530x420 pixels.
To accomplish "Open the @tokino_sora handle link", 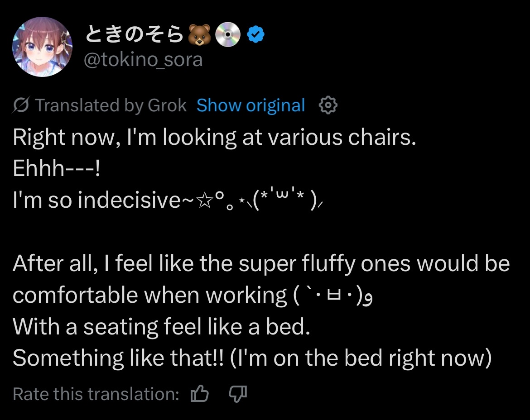I will (x=144, y=60).
